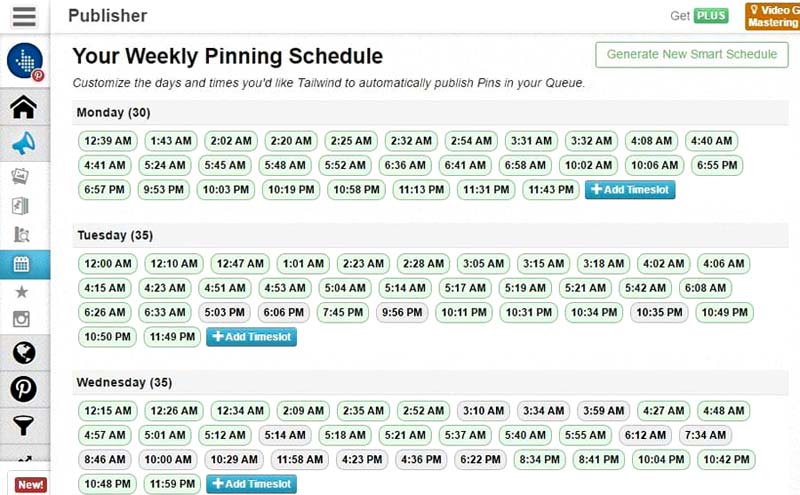Add a timeslot to Tuesday
This screenshot has width=800, height=495.
[x=252, y=337]
